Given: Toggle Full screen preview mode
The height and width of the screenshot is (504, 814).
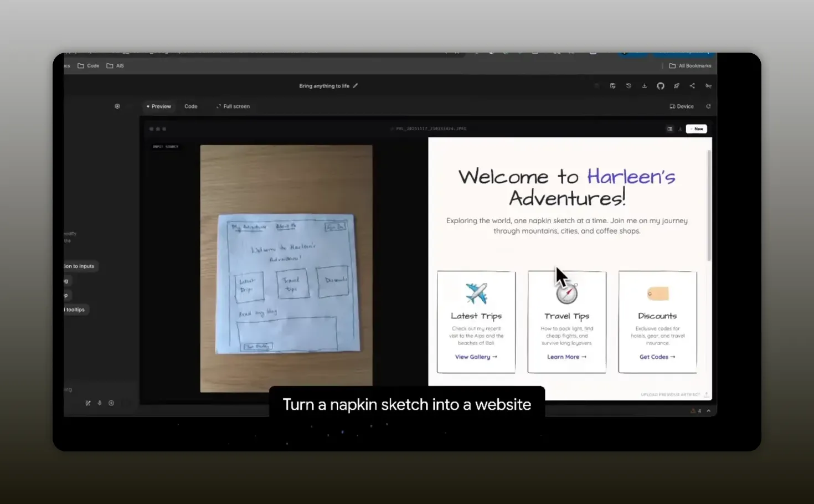Looking at the screenshot, I should (x=233, y=106).
